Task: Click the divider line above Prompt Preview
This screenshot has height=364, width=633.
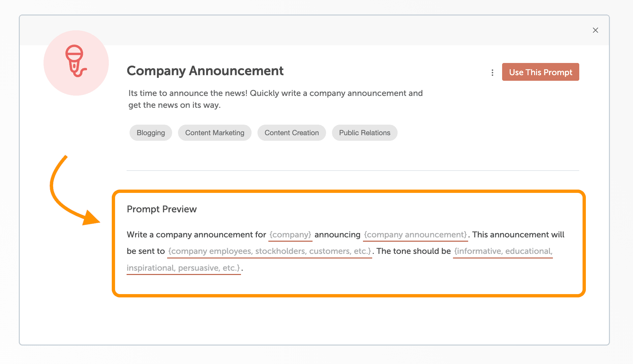Action: pos(353,170)
